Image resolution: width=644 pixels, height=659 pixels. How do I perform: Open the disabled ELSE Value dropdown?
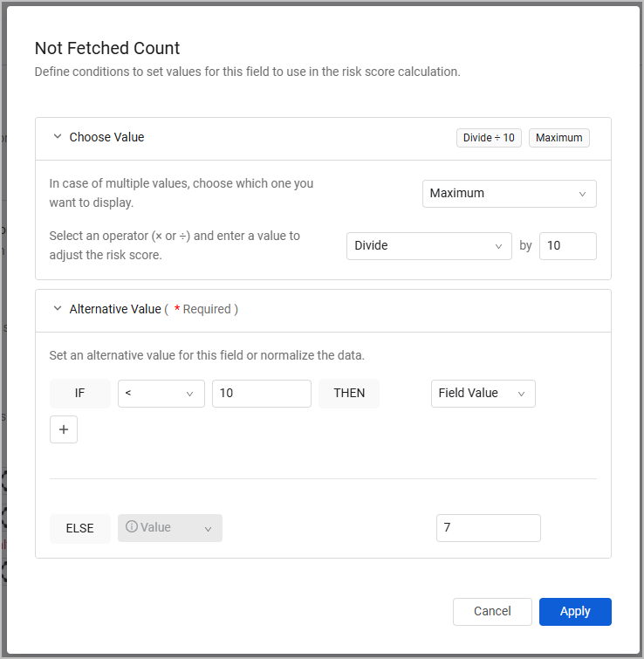170,528
